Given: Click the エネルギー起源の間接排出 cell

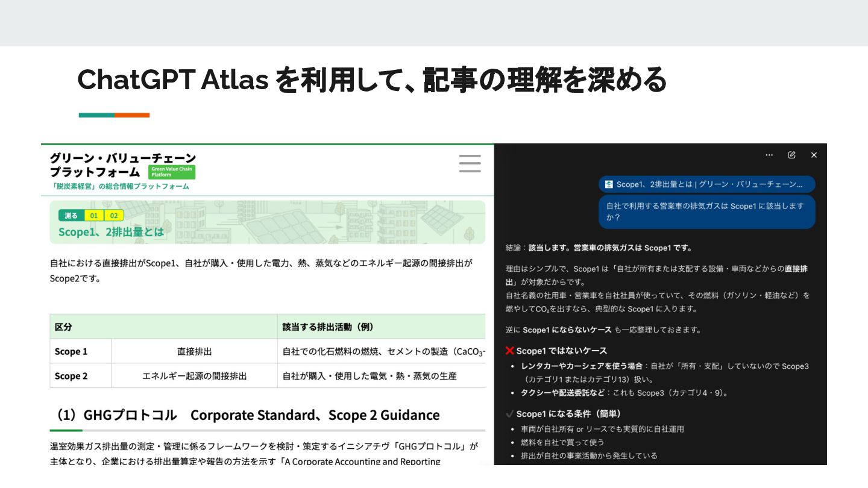Looking at the screenshot, I should click(194, 376).
